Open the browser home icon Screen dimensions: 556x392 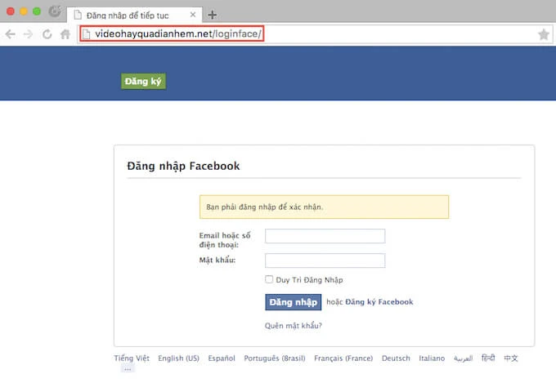[65, 34]
